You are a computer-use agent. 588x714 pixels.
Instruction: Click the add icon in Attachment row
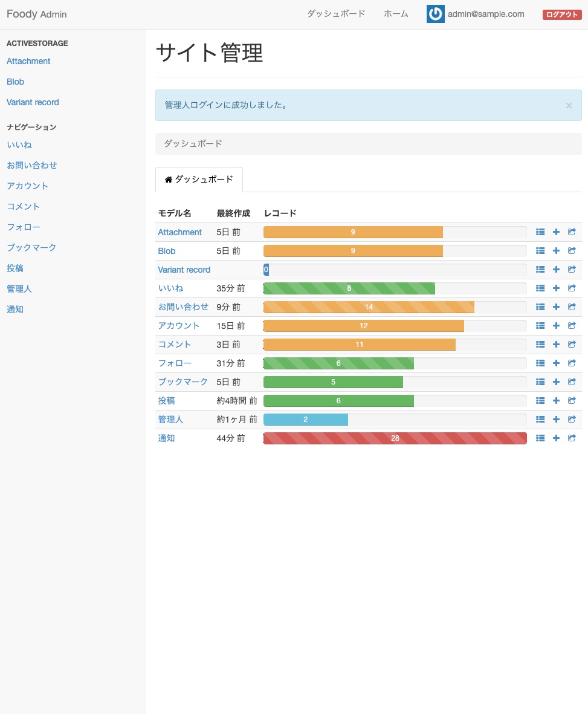click(x=556, y=232)
